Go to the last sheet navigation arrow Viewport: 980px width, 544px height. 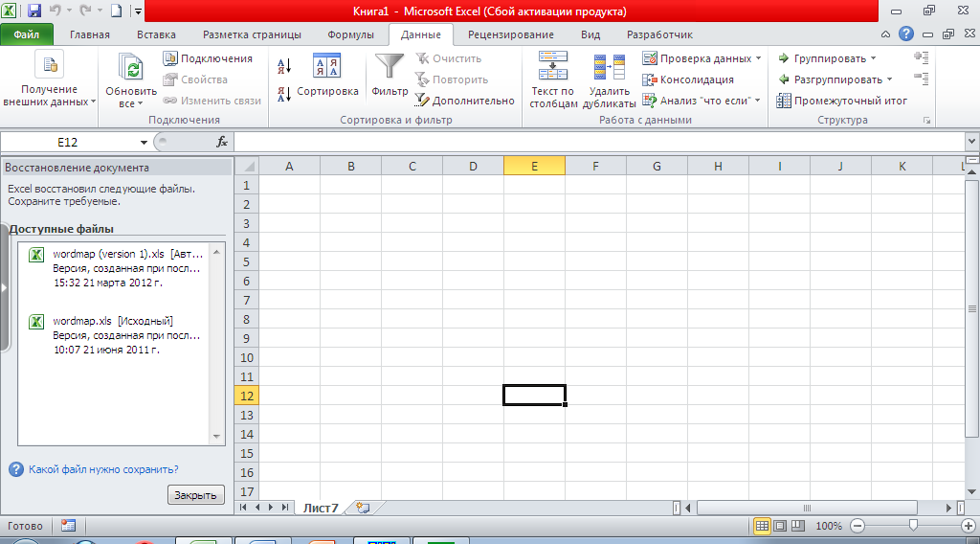285,508
